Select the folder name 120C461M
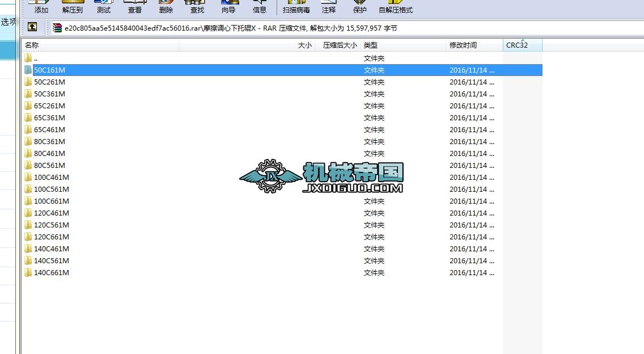Viewport: 644px width, 354px height. pyautogui.click(x=52, y=213)
